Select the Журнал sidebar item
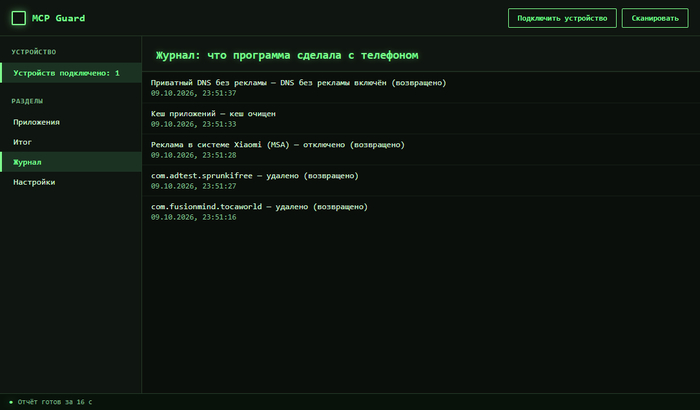700x410 pixels. [71, 162]
